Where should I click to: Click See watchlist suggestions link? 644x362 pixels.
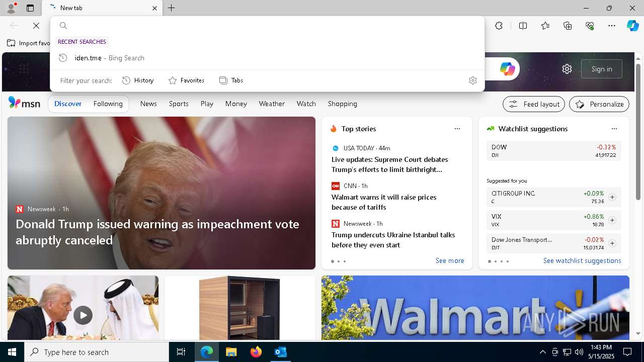[582, 260]
